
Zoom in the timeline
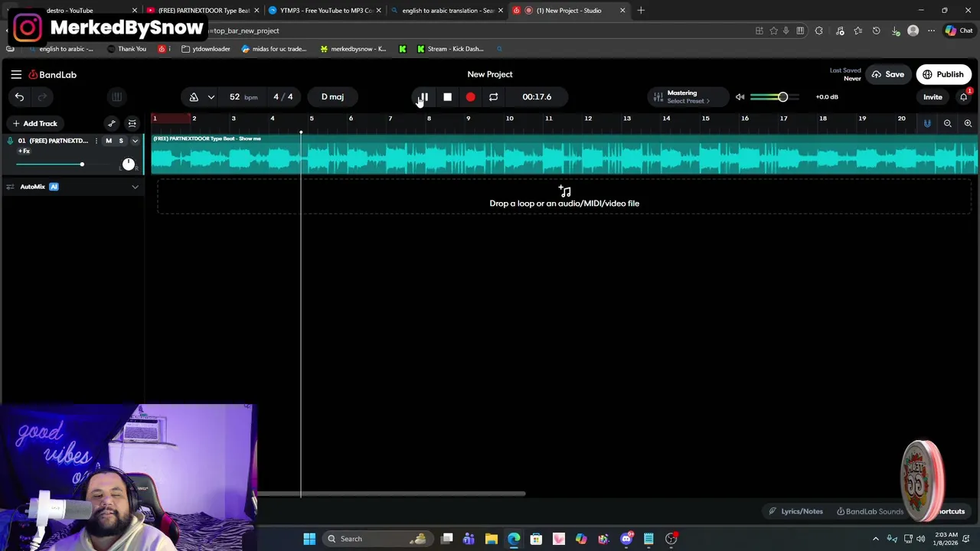(x=968, y=123)
